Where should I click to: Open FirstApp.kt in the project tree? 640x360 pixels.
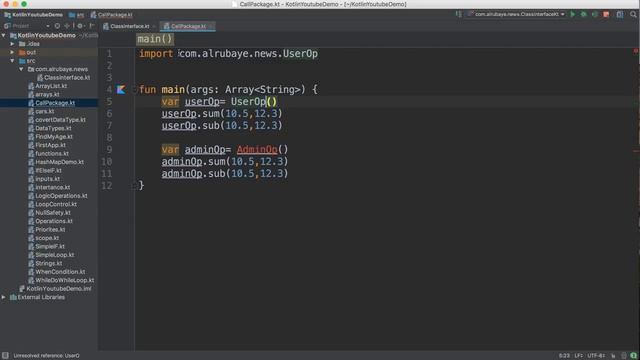click(47, 145)
